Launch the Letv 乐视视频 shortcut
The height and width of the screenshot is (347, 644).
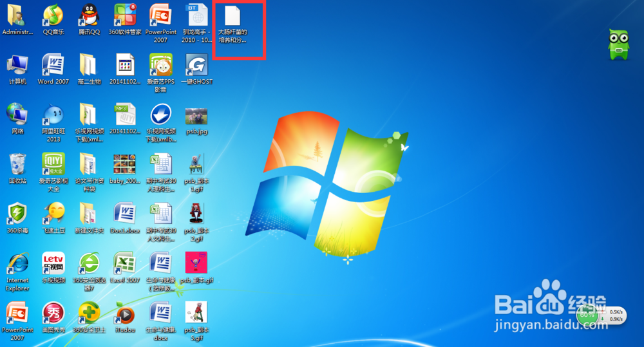pyautogui.click(x=53, y=264)
